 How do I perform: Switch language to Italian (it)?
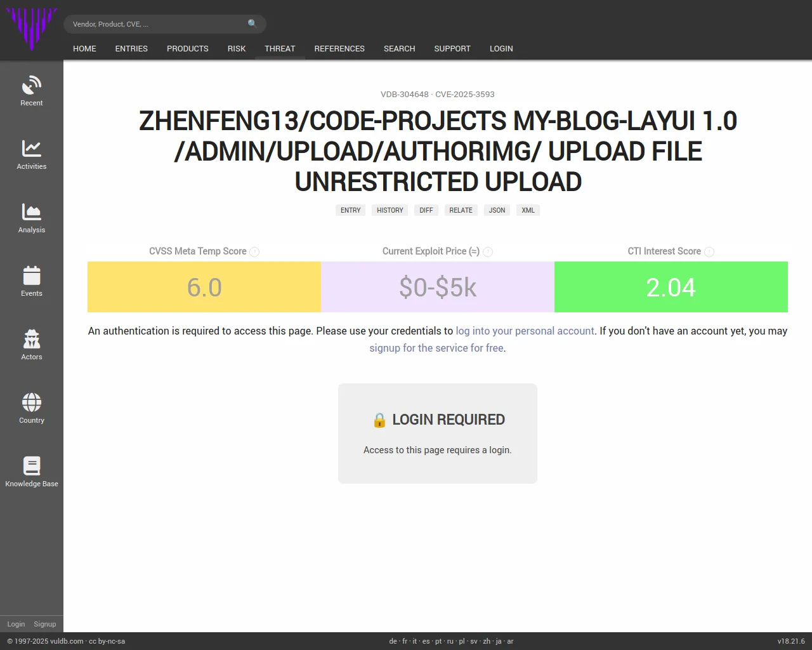pos(415,641)
